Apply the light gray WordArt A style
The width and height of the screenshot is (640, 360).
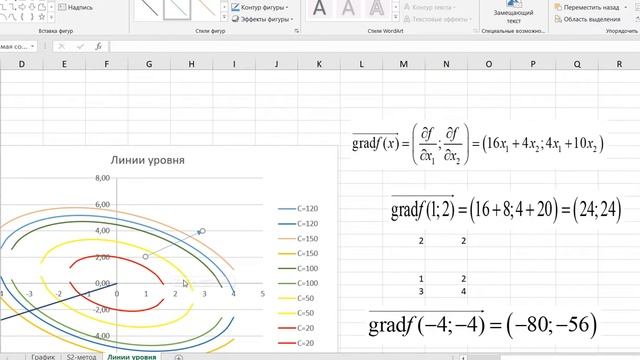click(348, 8)
